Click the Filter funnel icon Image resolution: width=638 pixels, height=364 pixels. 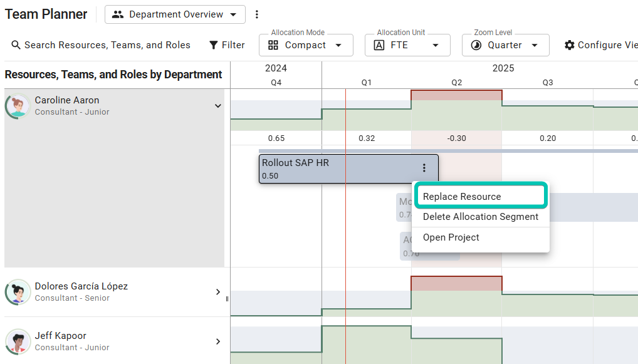(214, 45)
